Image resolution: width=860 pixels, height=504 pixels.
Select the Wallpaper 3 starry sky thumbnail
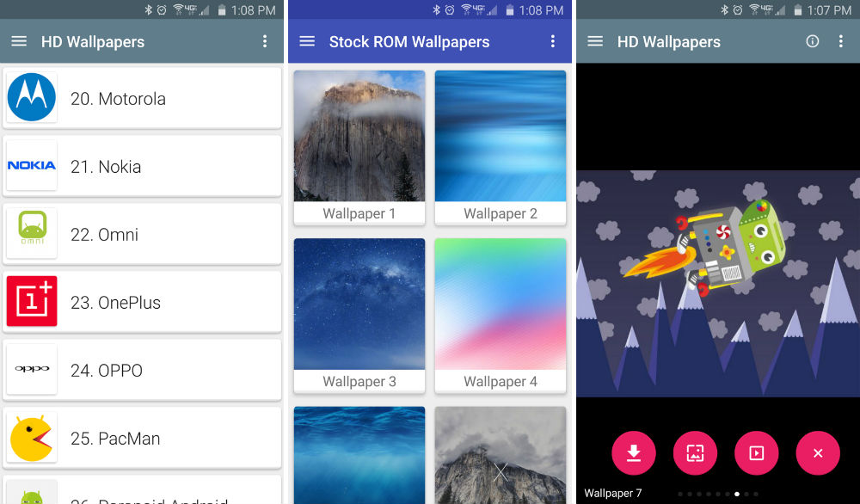[x=359, y=305]
